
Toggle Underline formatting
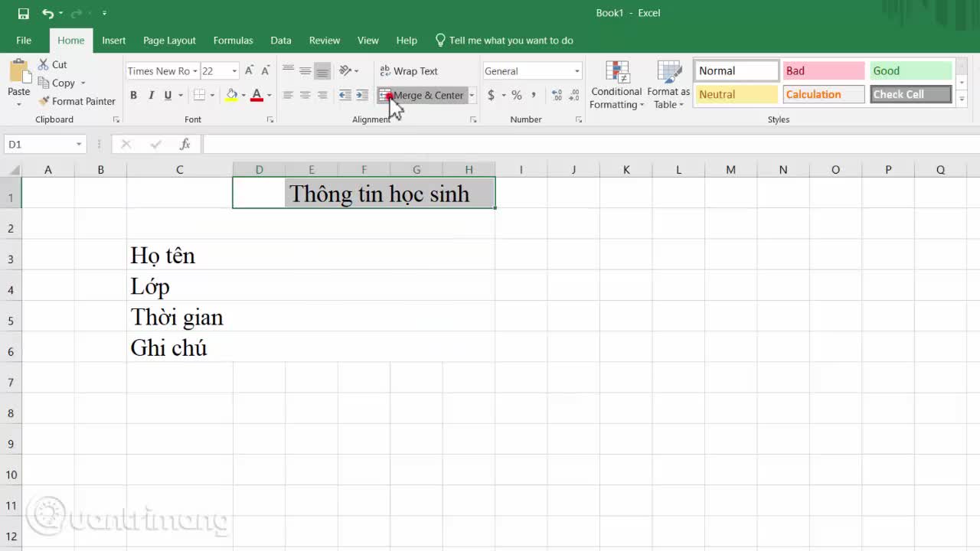pos(168,95)
